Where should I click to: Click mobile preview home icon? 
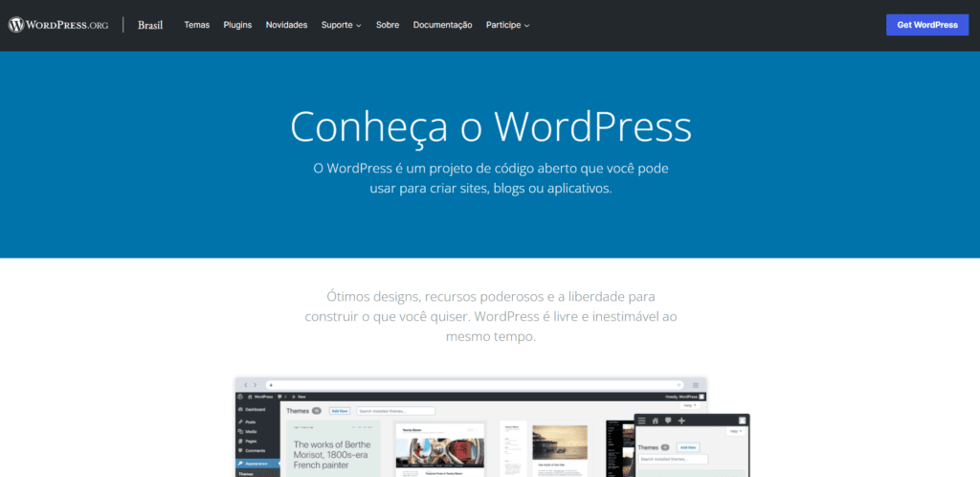coord(655,420)
